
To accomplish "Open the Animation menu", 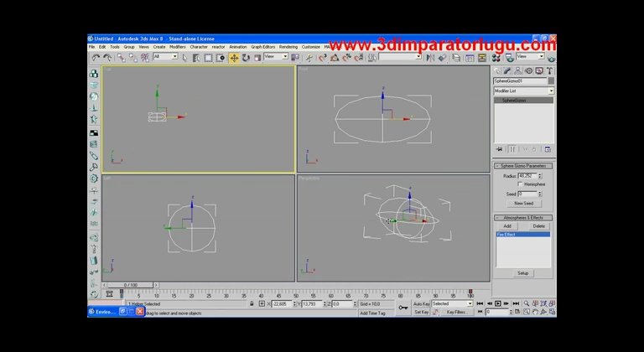I will [x=238, y=47].
